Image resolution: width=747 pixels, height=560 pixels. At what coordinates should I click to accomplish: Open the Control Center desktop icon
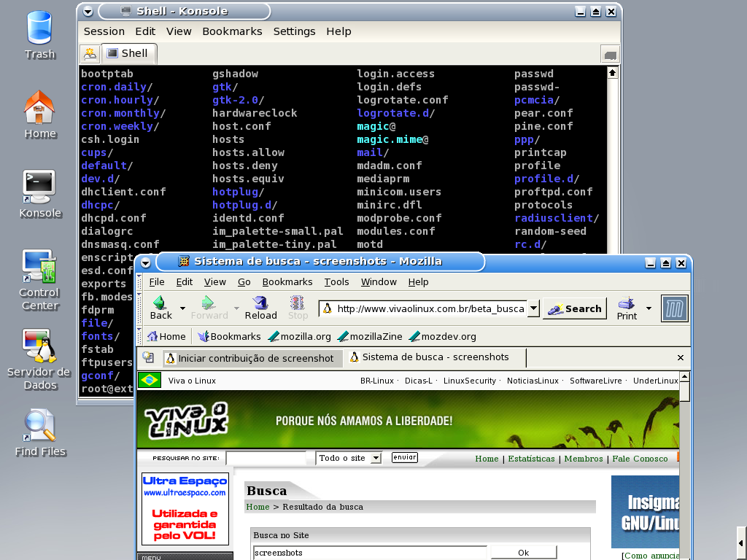pyautogui.click(x=39, y=266)
